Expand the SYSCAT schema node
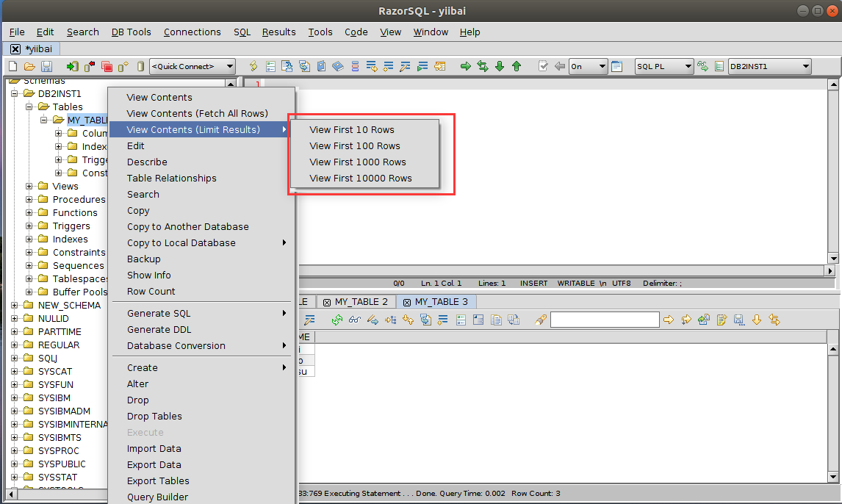 point(15,372)
